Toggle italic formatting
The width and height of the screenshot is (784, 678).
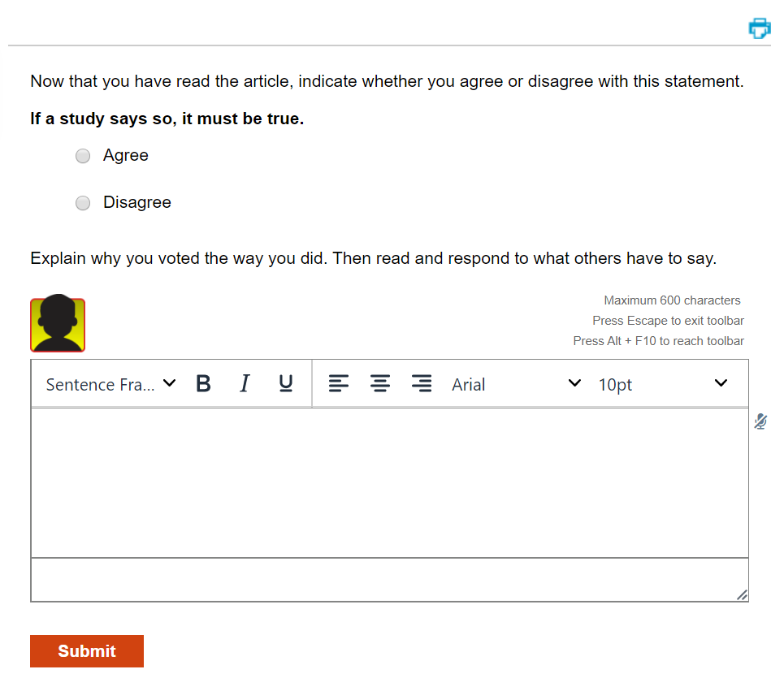[x=245, y=384]
